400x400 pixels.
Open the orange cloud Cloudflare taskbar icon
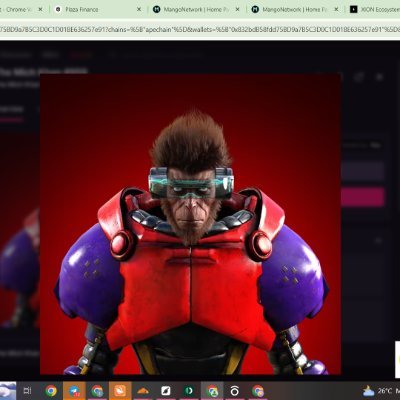click(x=143, y=390)
